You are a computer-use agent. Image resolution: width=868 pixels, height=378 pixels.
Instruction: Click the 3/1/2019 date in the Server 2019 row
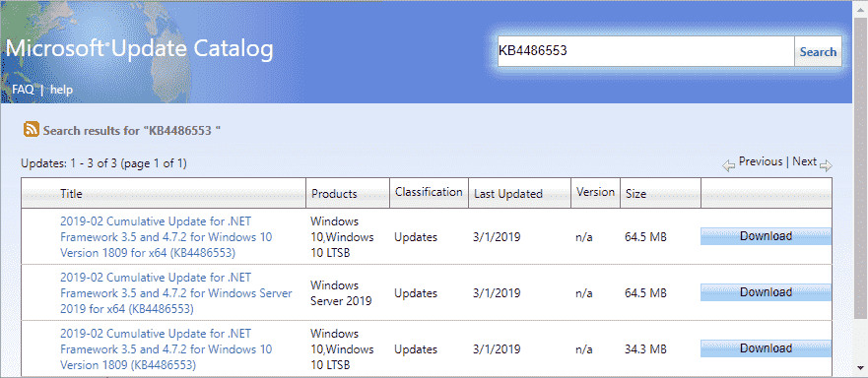498,293
